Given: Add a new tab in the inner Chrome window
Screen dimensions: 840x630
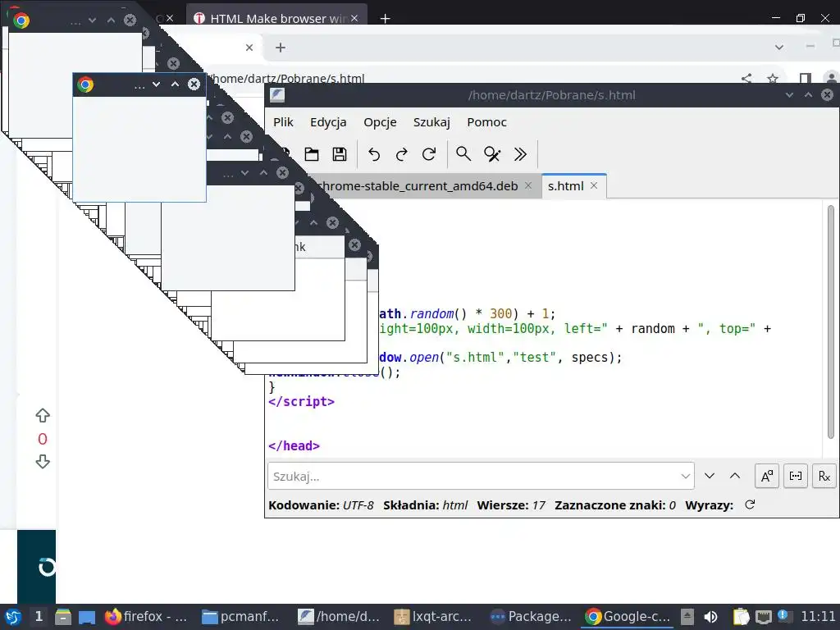Looking at the screenshot, I should (281, 47).
